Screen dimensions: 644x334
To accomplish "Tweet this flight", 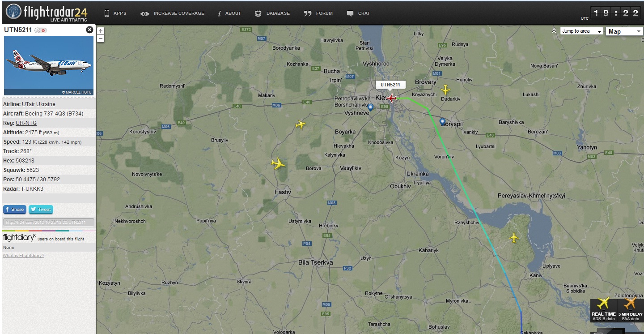I will 41,209.
